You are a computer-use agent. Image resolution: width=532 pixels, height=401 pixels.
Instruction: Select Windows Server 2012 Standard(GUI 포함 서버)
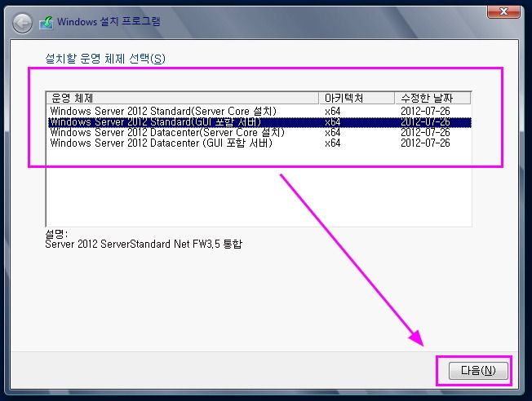(259, 122)
